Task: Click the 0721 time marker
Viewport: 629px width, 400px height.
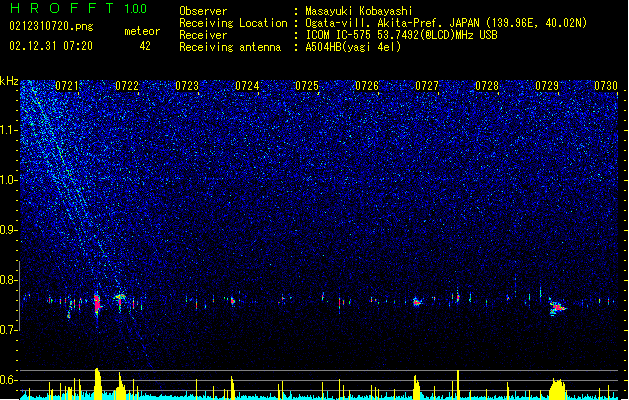Action: coord(67,86)
